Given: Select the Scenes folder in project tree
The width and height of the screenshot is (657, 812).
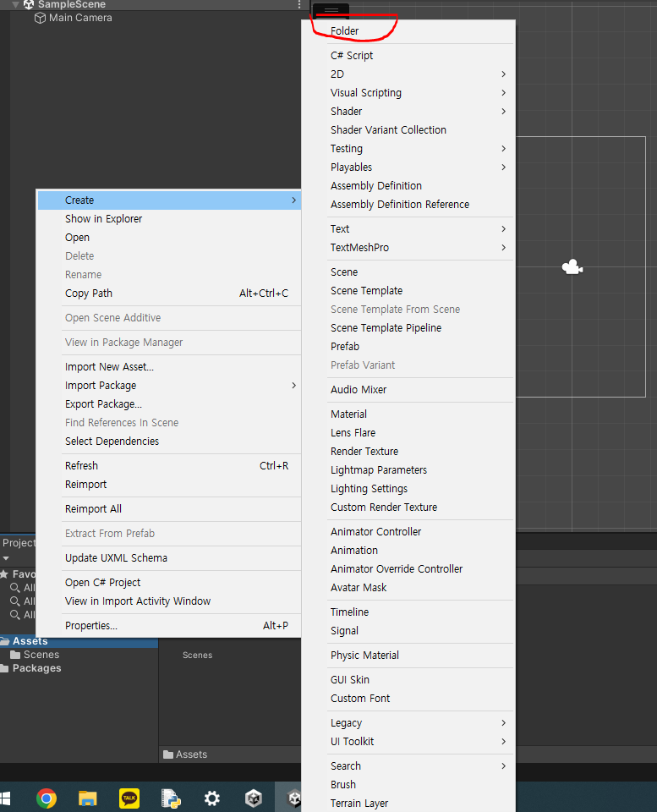Looking at the screenshot, I should click(x=41, y=655).
